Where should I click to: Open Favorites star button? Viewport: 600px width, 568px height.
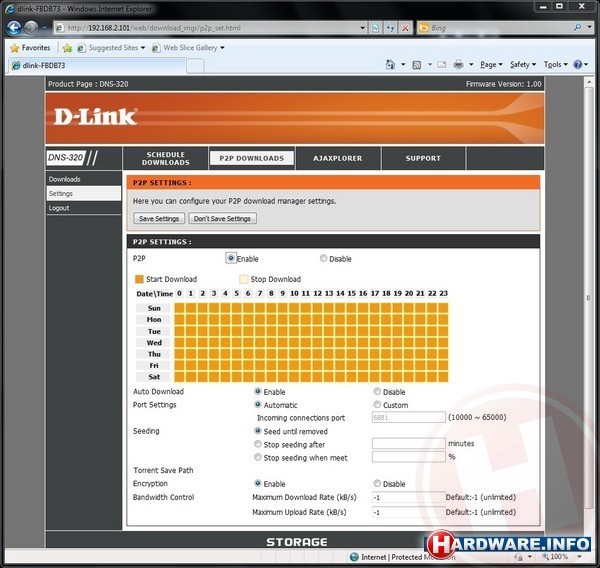click(31, 48)
